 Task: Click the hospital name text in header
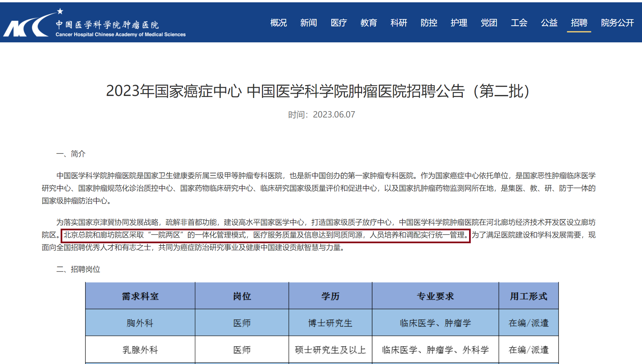(108, 25)
